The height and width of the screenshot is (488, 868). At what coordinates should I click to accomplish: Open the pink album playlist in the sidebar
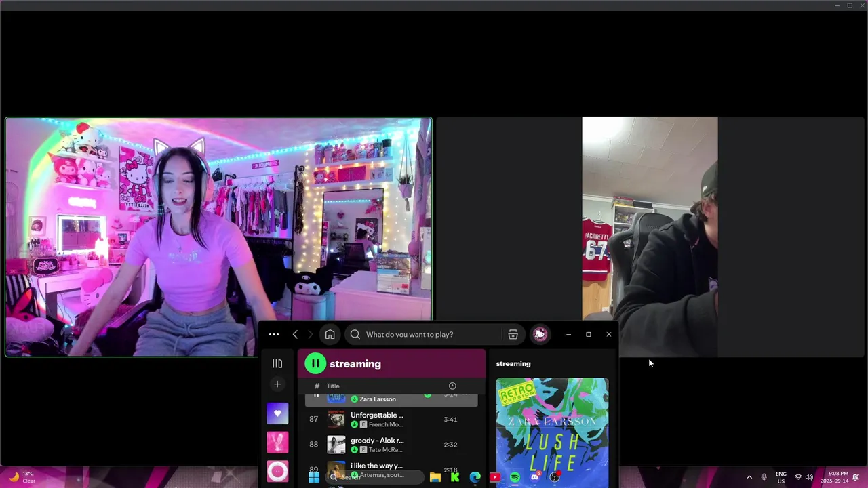point(277,443)
